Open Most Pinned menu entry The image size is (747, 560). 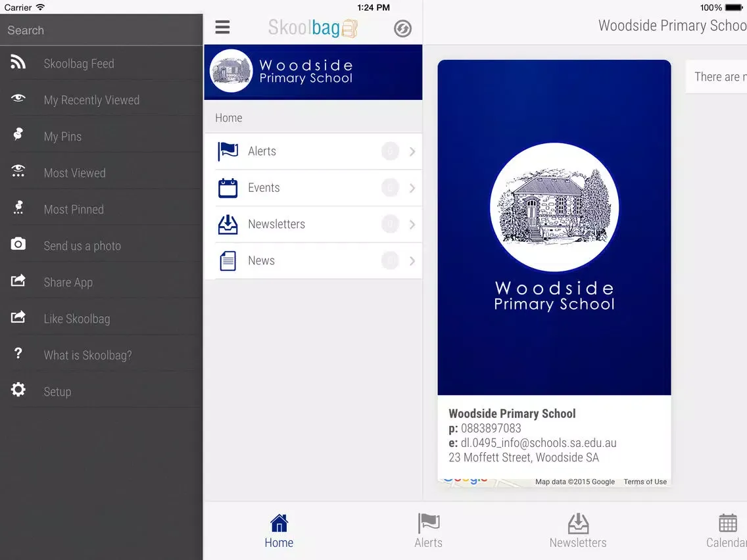tap(101, 209)
